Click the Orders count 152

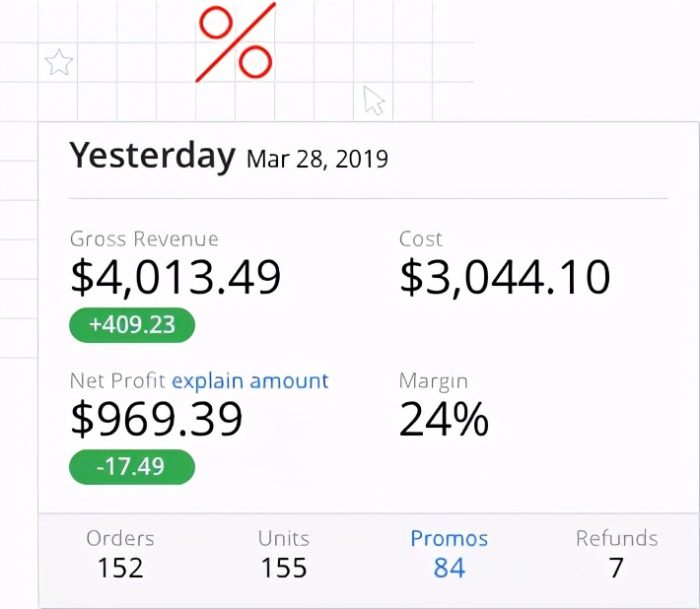[x=120, y=568]
